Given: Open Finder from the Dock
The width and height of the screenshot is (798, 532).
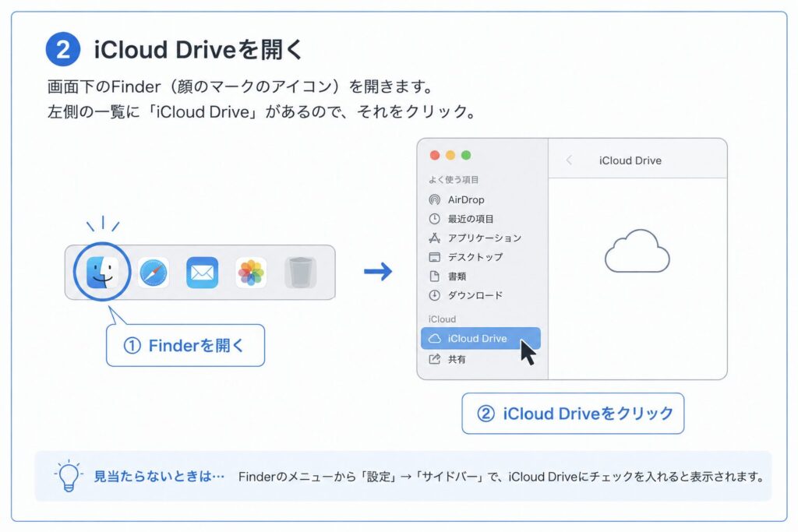Looking at the screenshot, I should coord(102,272).
